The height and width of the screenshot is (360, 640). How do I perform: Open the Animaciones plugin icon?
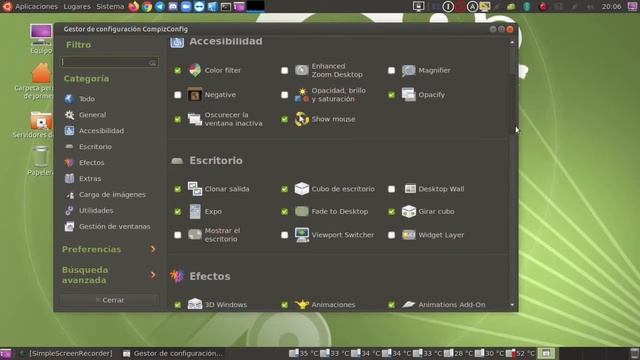pos(302,304)
